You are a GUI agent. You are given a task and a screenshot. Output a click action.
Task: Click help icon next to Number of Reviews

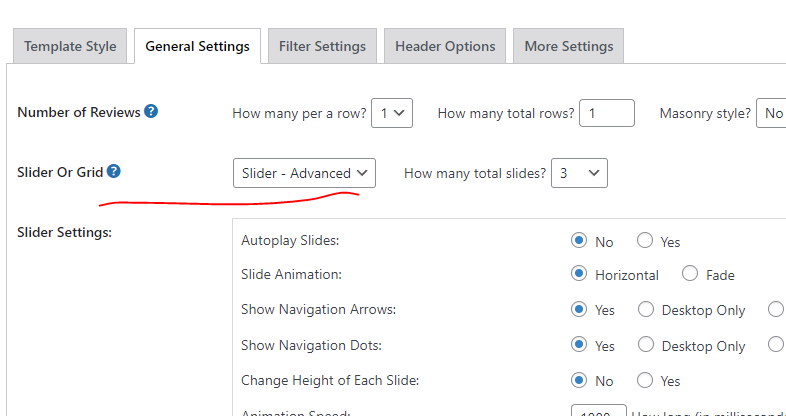pos(151,111)
